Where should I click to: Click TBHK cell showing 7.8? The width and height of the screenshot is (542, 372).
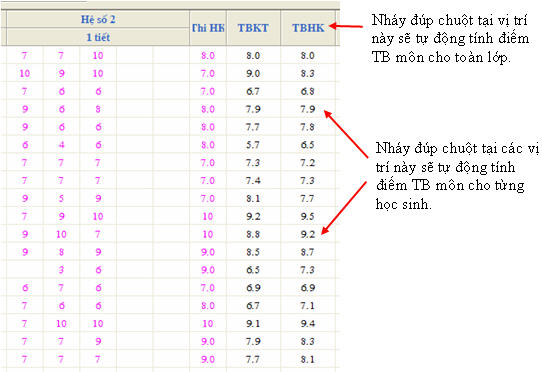point(307,127)
